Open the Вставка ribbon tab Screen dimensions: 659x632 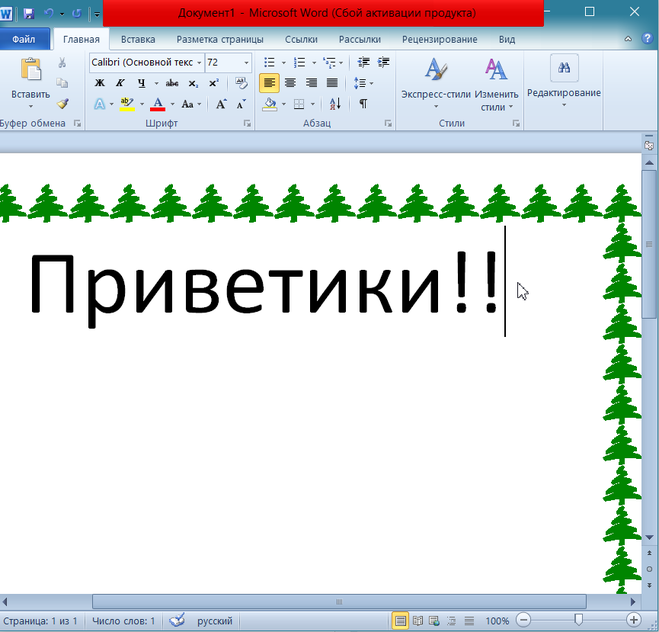click(x=137, y=39)
